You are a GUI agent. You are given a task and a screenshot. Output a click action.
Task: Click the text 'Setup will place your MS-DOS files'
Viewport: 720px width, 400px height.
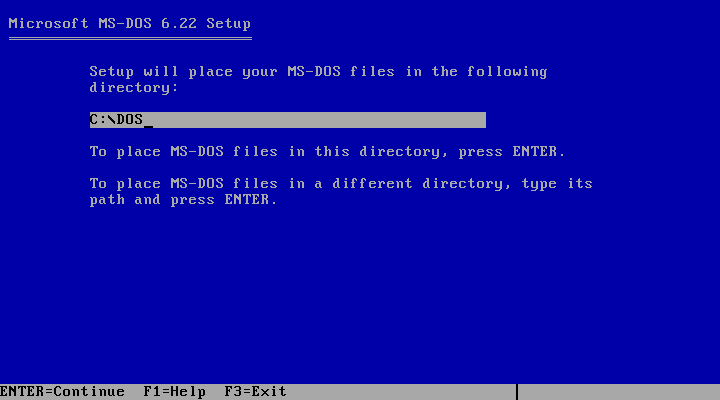242,72
